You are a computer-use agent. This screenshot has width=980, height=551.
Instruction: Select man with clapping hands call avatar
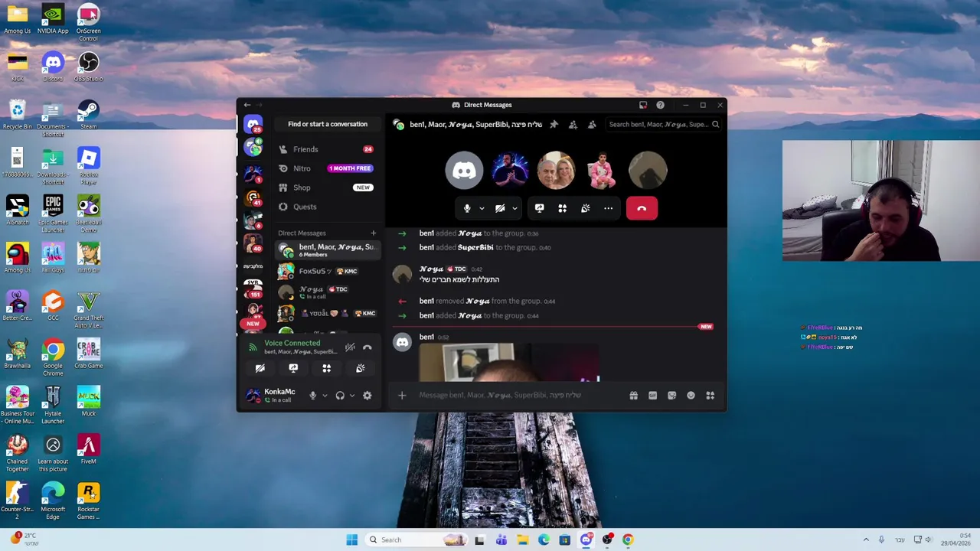pyautogui.click(x=510, y=170)
